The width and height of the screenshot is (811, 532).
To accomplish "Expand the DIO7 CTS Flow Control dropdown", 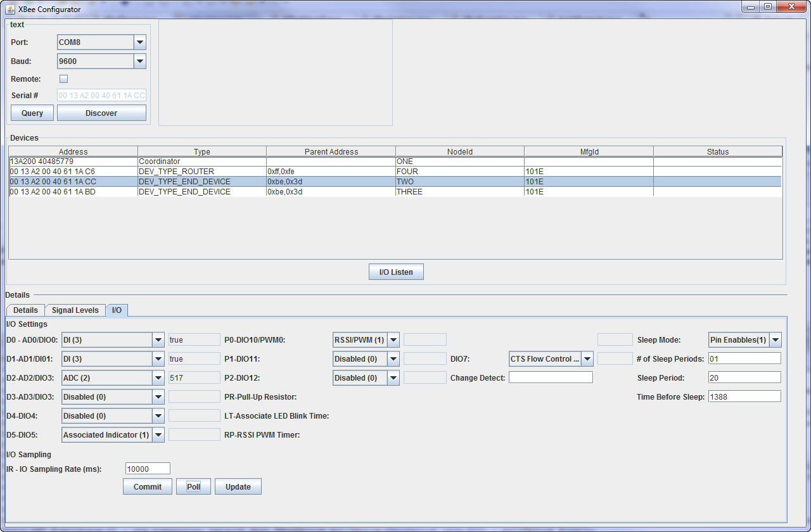I will (x=587, y=359).
